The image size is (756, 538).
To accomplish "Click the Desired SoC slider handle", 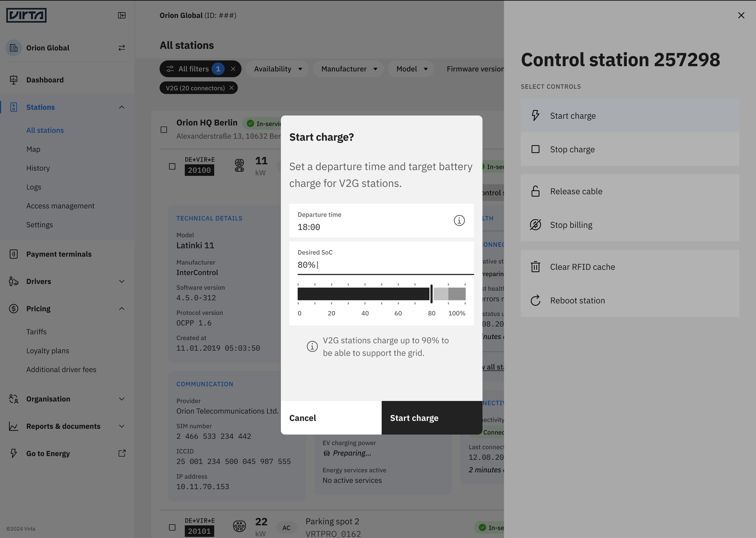I will tap(431, 294).
